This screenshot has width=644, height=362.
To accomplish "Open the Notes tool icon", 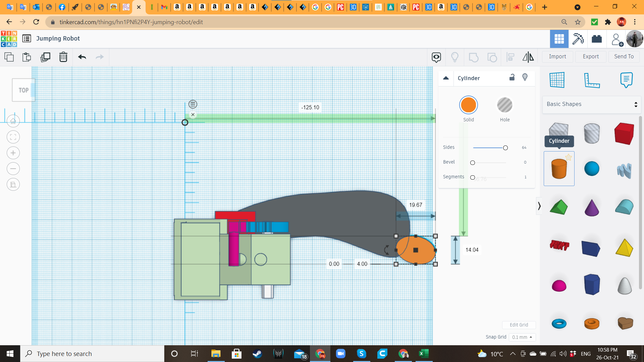I will 627,79.
